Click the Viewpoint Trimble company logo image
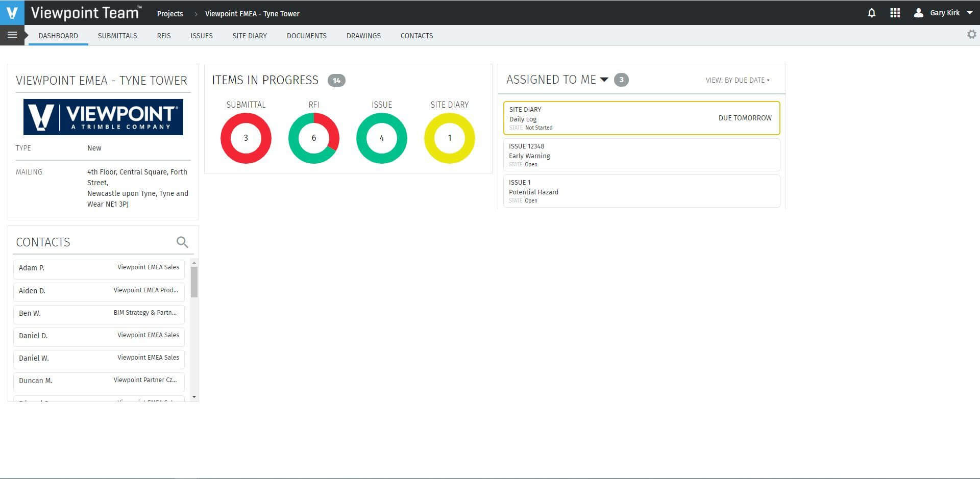980x479 pixels. 103,117
